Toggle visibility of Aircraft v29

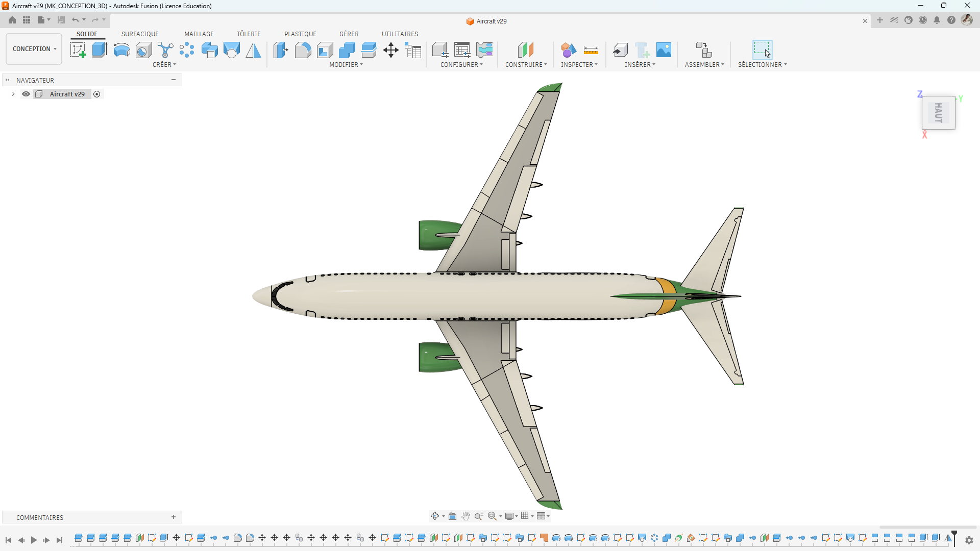pyautogui.click(x=26, y=94)
